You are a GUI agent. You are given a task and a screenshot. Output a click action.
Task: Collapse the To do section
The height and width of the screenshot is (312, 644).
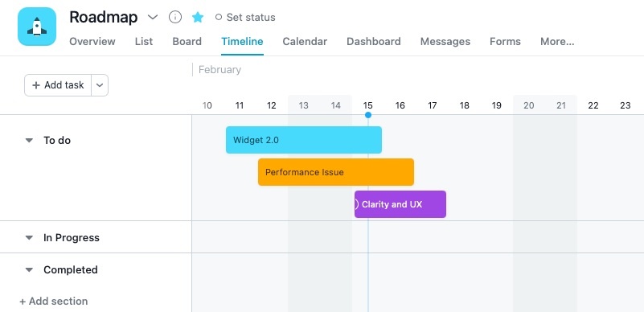pos(29,141)
